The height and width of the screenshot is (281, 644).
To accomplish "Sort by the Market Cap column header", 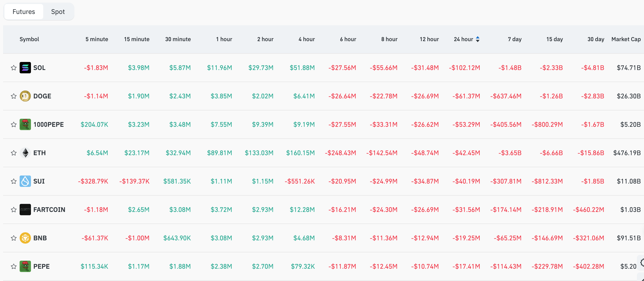I will (626, 39).
